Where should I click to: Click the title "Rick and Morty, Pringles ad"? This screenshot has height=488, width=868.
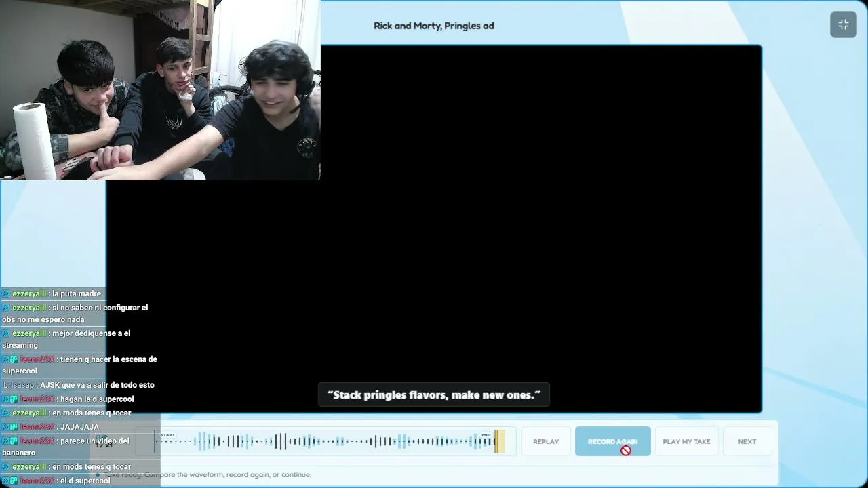click(434, 26)
